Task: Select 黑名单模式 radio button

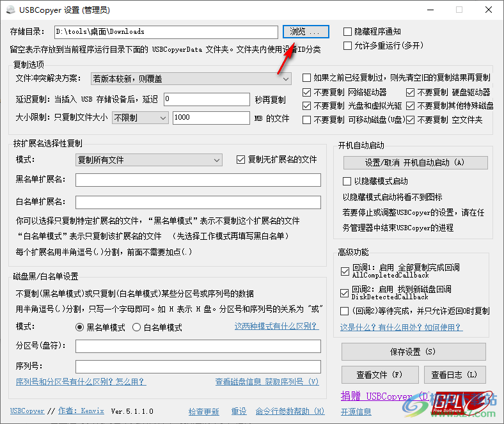Action: point(79,327)
